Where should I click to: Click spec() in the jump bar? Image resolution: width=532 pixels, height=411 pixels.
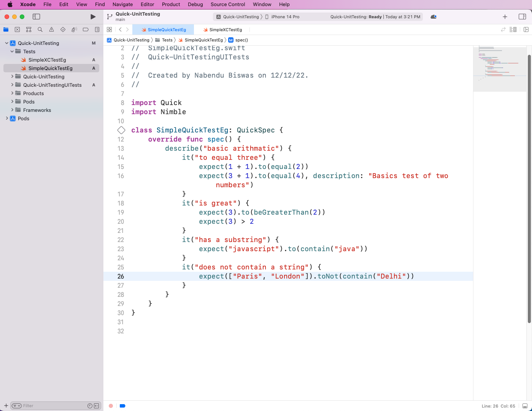pos(238,40)
